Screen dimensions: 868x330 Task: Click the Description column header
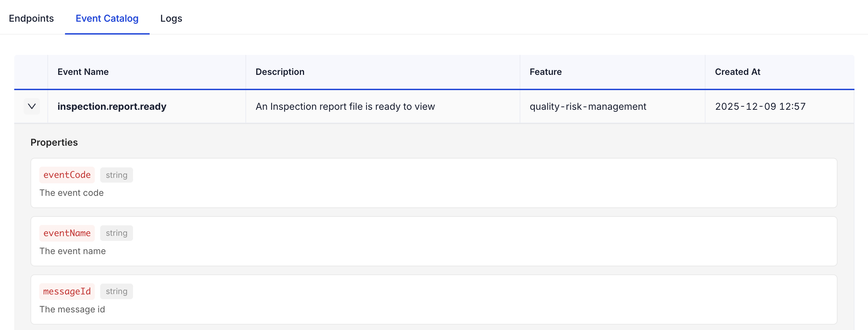click(x=280, y=72)
